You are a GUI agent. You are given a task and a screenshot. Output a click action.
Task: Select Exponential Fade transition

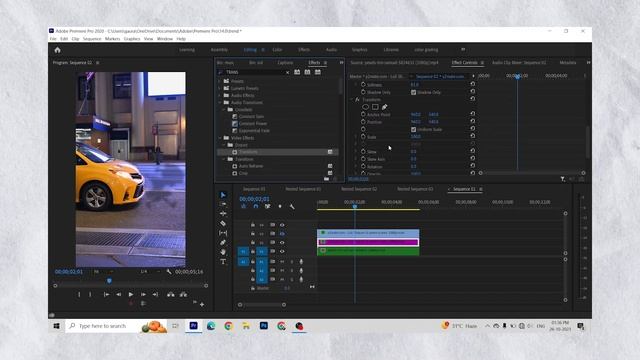[x=254, y=131]
